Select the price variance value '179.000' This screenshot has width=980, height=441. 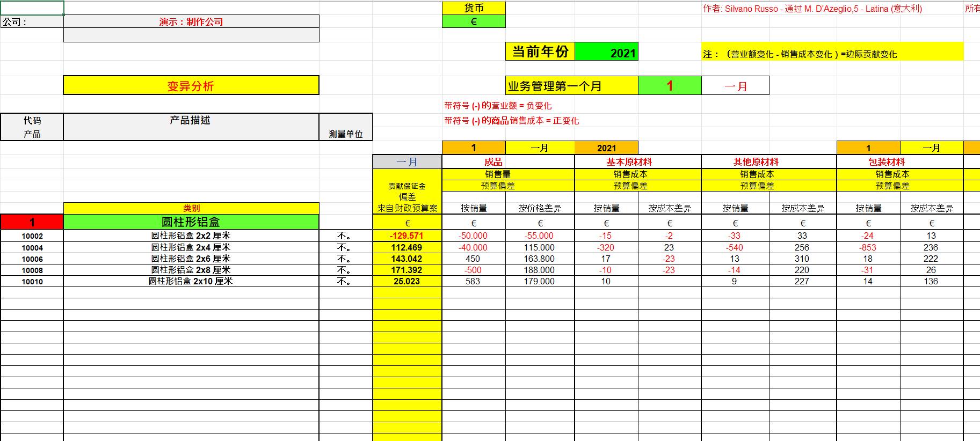[540, 281]
